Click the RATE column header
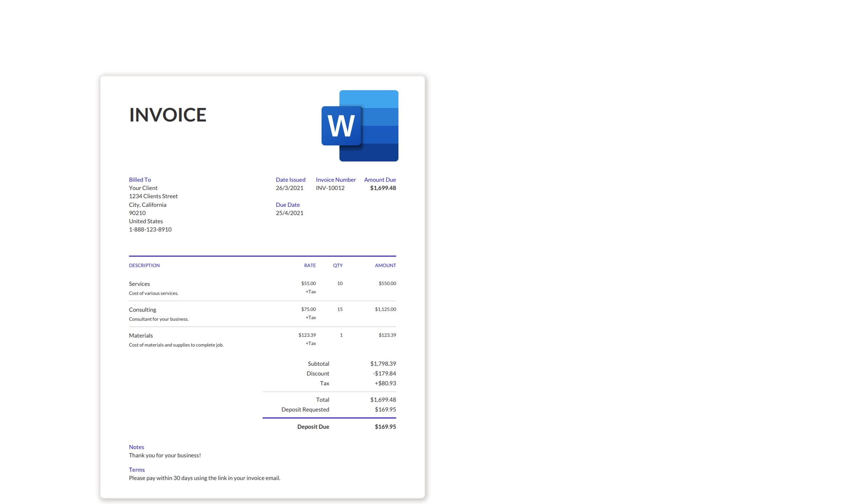Viewport: 850px width, 504px height. (310, 265)
